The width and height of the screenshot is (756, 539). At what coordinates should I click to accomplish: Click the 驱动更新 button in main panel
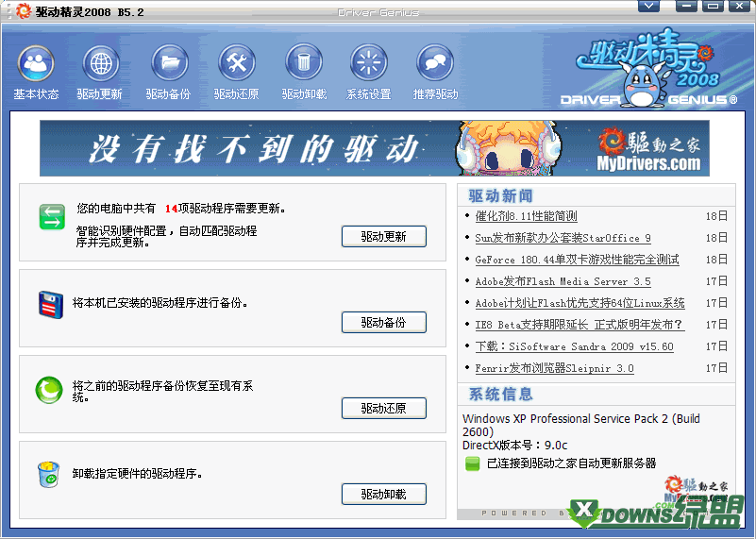pyautogui.click(x=384, y=236)
